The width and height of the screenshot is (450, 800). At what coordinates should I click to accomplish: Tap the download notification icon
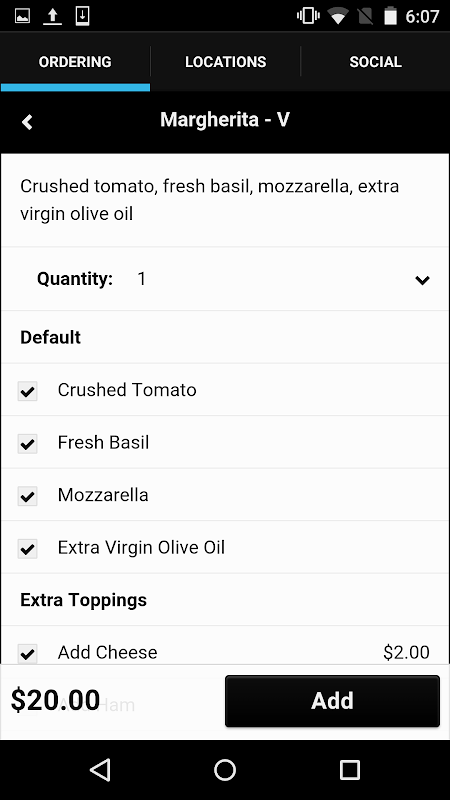coord(82,16)
